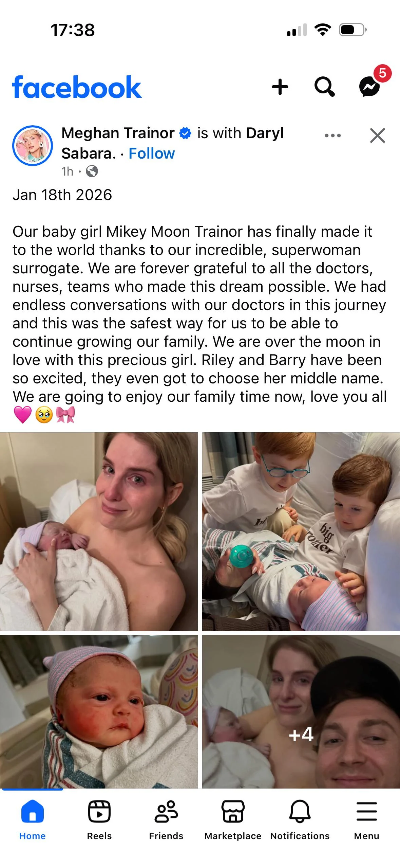The image size is (400, 868).
Task: Follow Meghan Trainor
Action: click(x=152, y=153)
